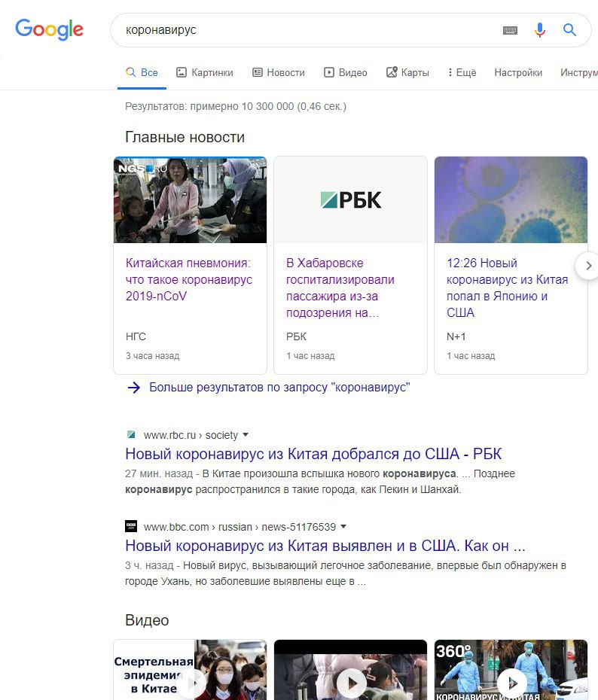
Task: Expand the Ещё menu
Action: (x=462, y=72)
